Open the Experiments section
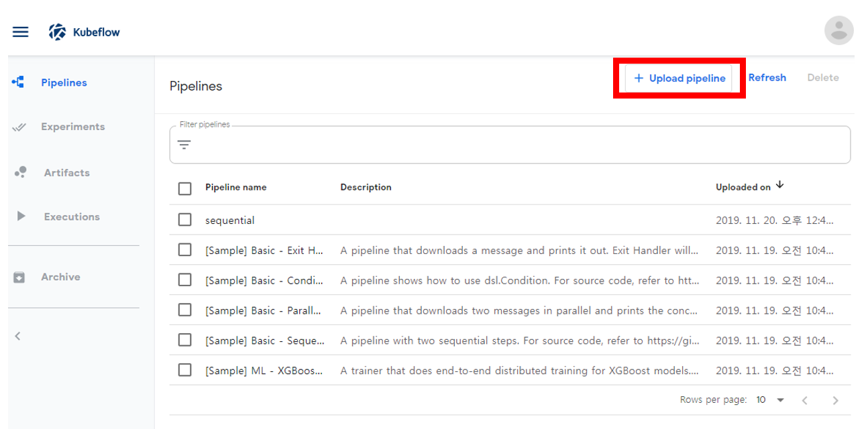 pyautogui.click(x=72, y=127)
